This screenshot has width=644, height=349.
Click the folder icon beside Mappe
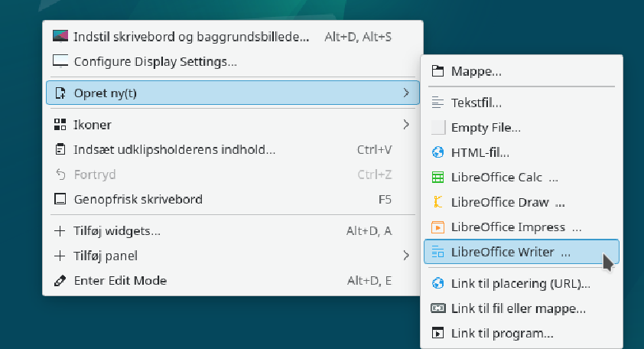pos(437,71)
